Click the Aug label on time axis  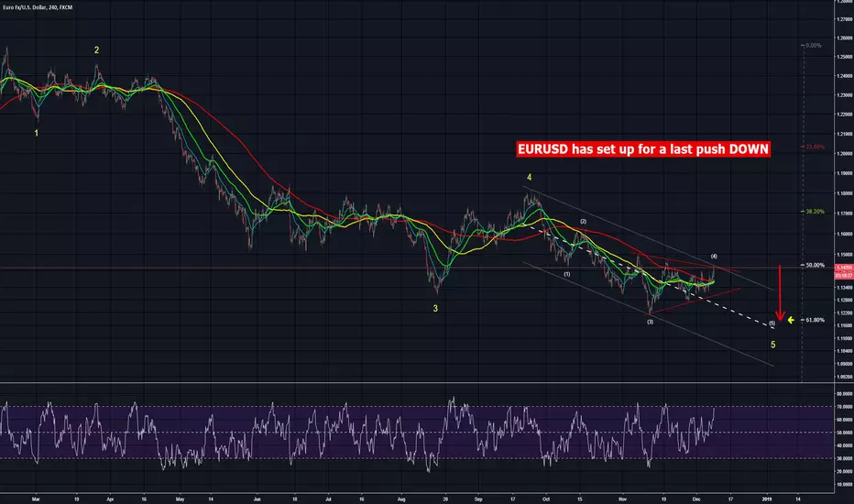point(401,499)
